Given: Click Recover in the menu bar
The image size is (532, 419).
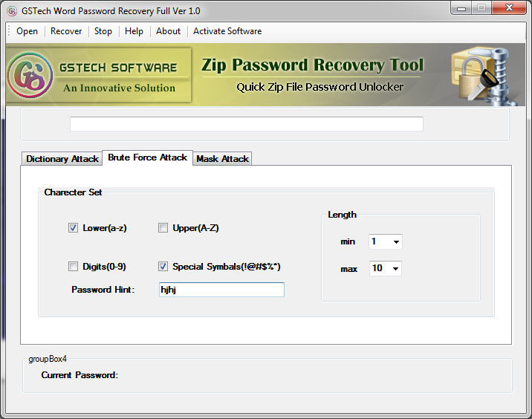Looking at the screenshot, I should (x=66, y=31).
